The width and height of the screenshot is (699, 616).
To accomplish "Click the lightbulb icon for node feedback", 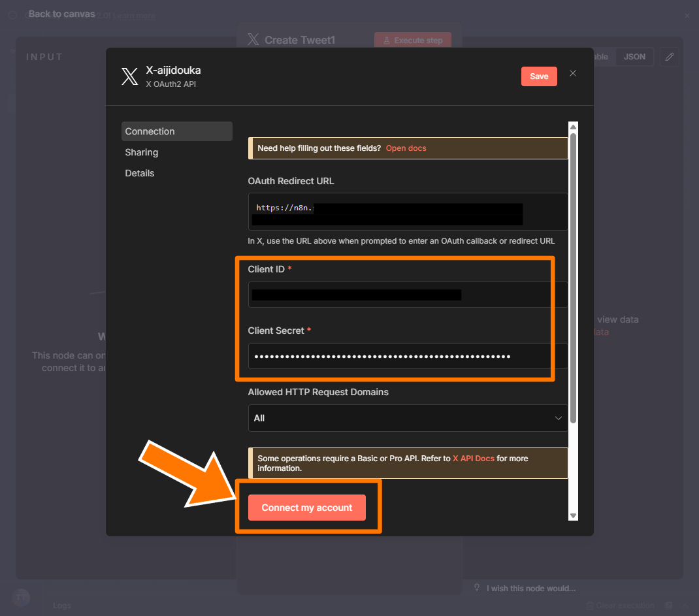I will pyautogui.click(x=478, y=588).
